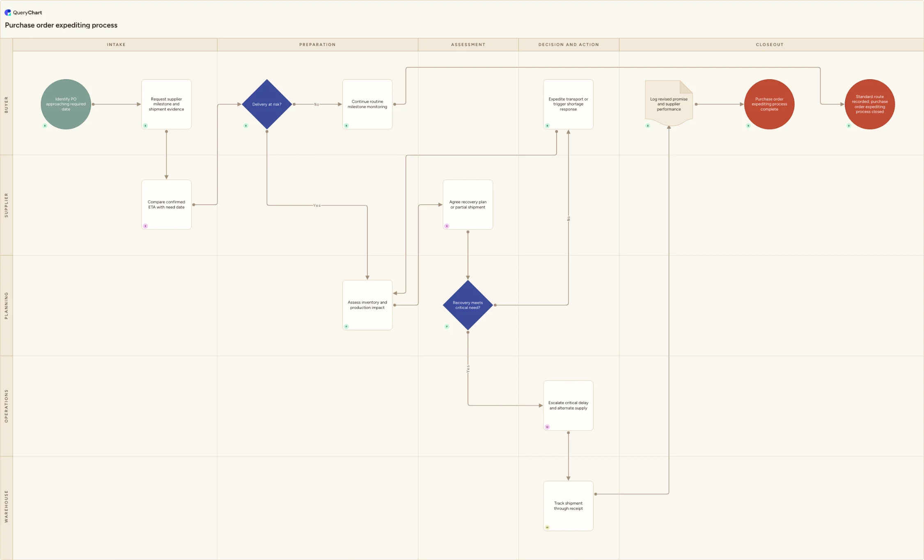Select 'Purchase order expediting process complete' end node

coord(769,104)
